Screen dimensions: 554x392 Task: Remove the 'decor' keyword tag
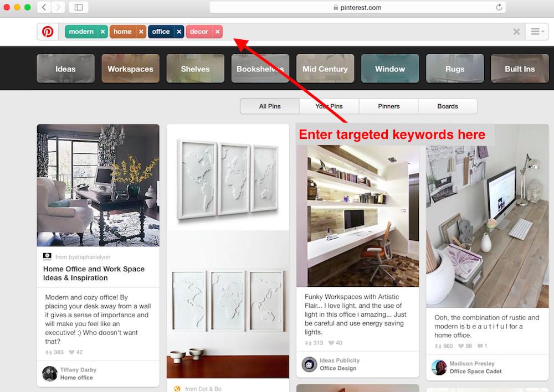[x=218, y=32]
